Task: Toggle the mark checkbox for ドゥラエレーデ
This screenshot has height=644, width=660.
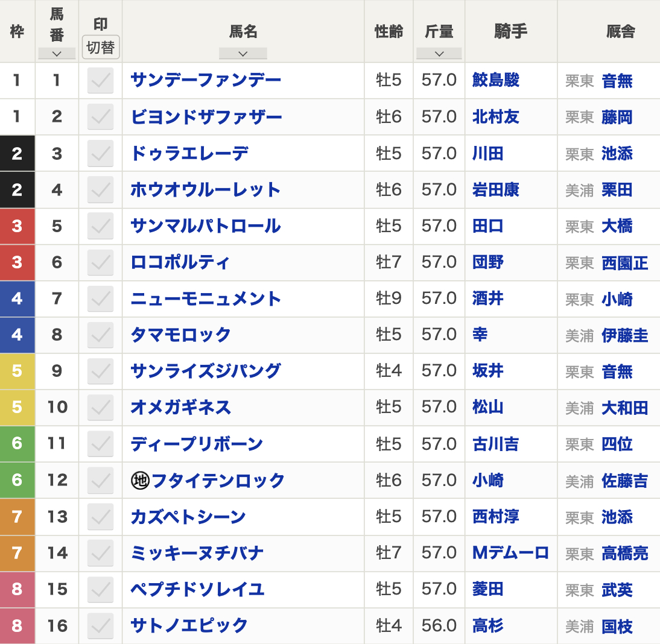Action: coord(101,153)
